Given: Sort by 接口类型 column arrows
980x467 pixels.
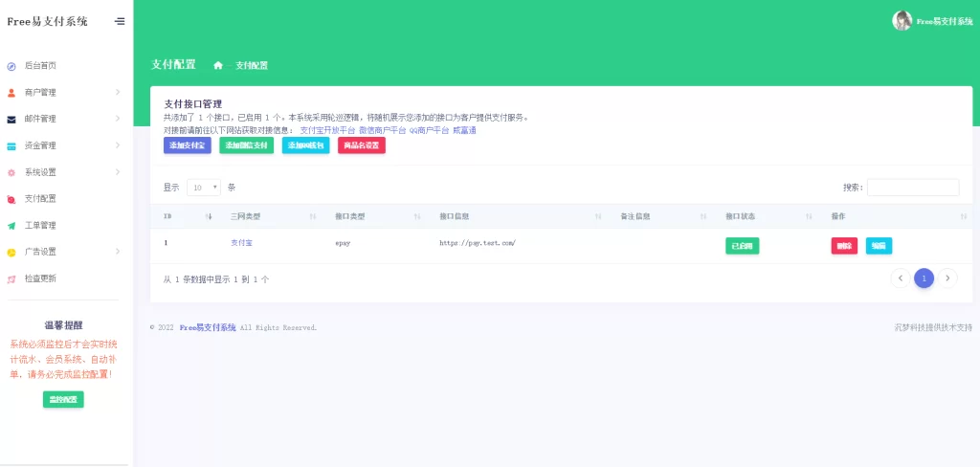Looking at the screenshot, I should [x=417, y=216].
